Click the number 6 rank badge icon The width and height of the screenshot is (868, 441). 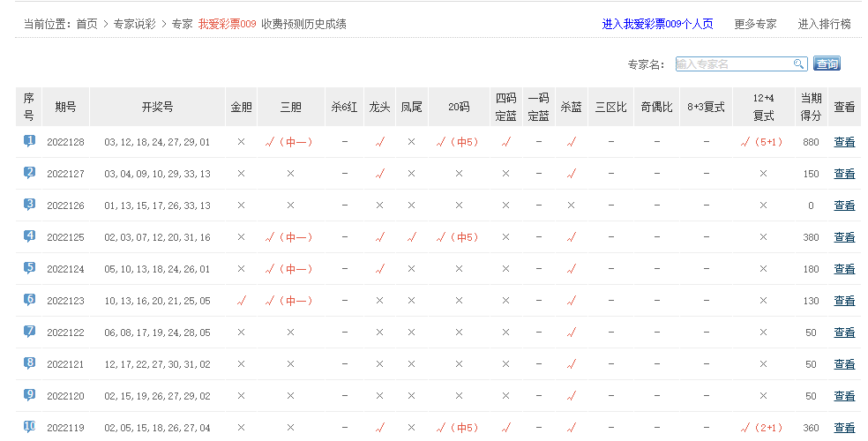[x=29, y=300]
